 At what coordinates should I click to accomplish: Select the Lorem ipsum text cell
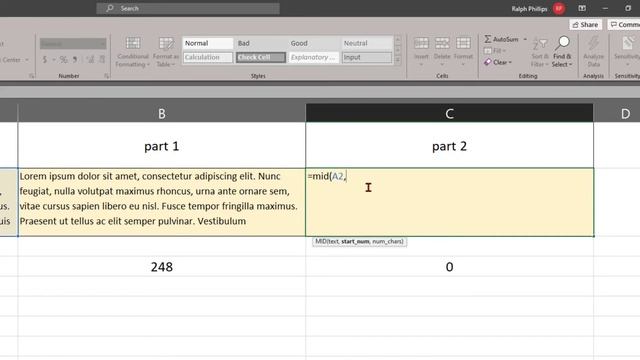(162, 202)
